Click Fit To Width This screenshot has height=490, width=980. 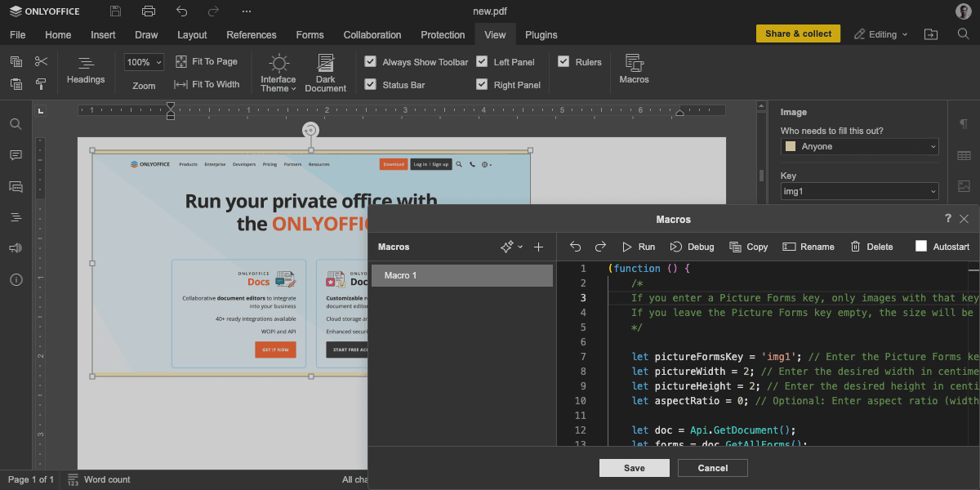pos(207,84)
